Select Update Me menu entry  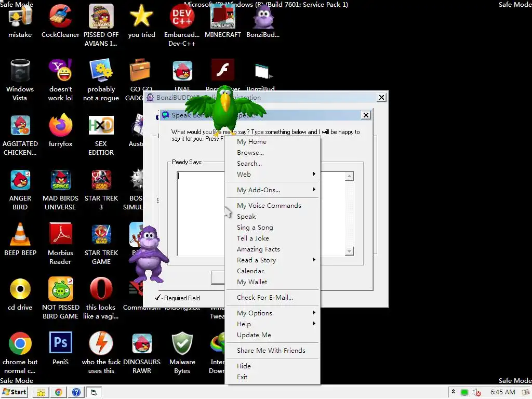pos(273,335)
